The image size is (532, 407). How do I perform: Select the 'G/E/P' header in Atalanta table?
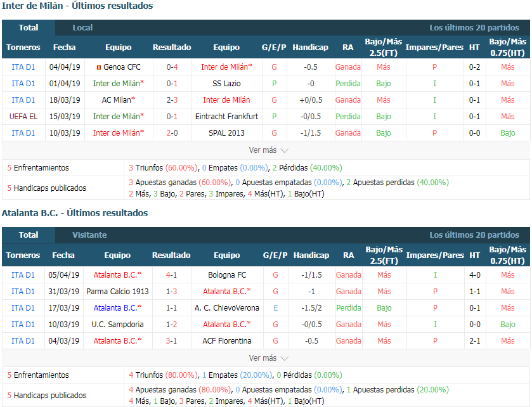click(275, 255)
